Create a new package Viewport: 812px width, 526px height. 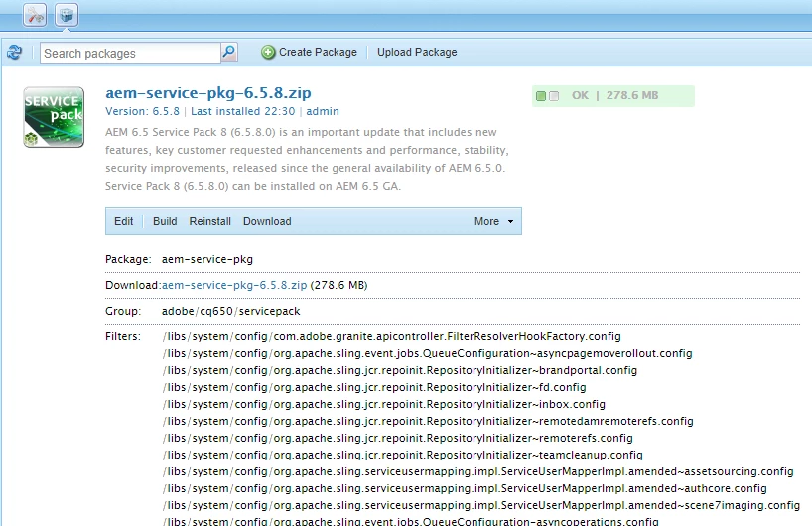coord(309,52)
